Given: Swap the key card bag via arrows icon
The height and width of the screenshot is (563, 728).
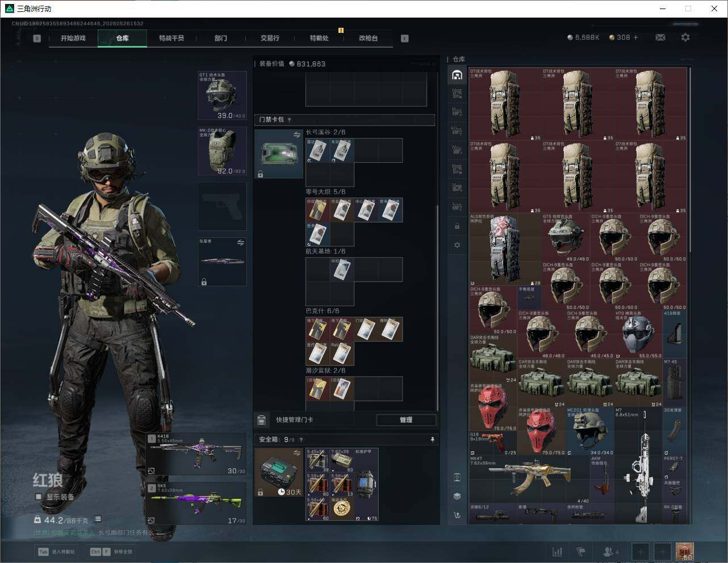Looking at the screenshot, I should pyautogui.click(x=296, y=135).
